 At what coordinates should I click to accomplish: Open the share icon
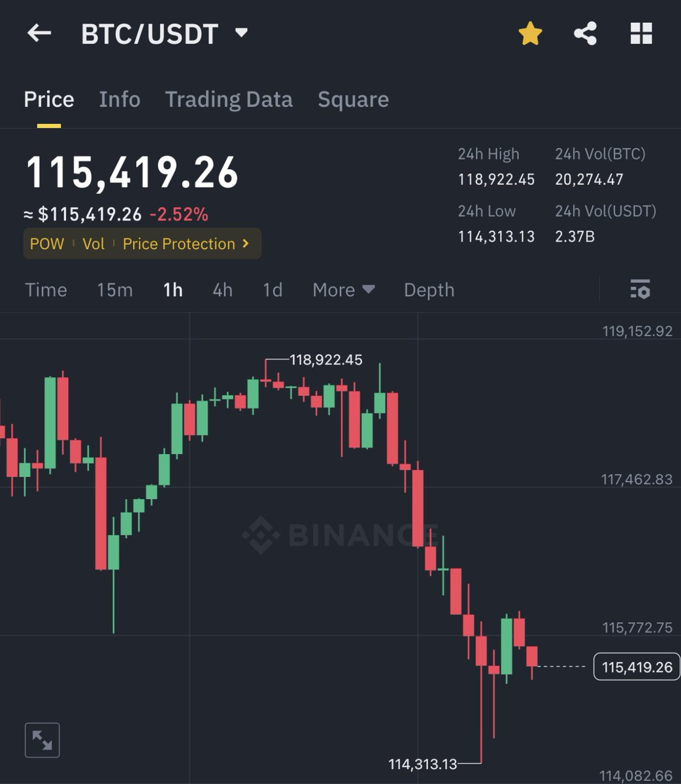[585, 33]
